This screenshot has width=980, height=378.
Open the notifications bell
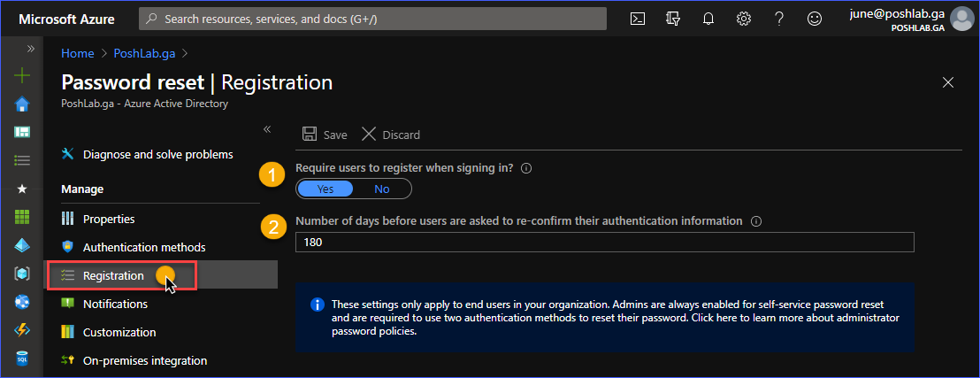point(708,19)
